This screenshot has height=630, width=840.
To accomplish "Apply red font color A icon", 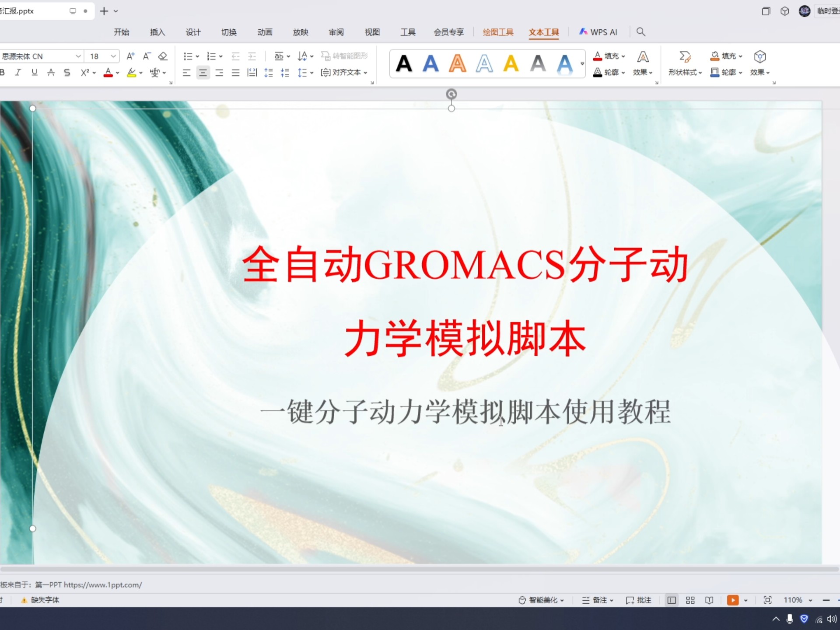I will pyautogui.click(x=108, y=73).
